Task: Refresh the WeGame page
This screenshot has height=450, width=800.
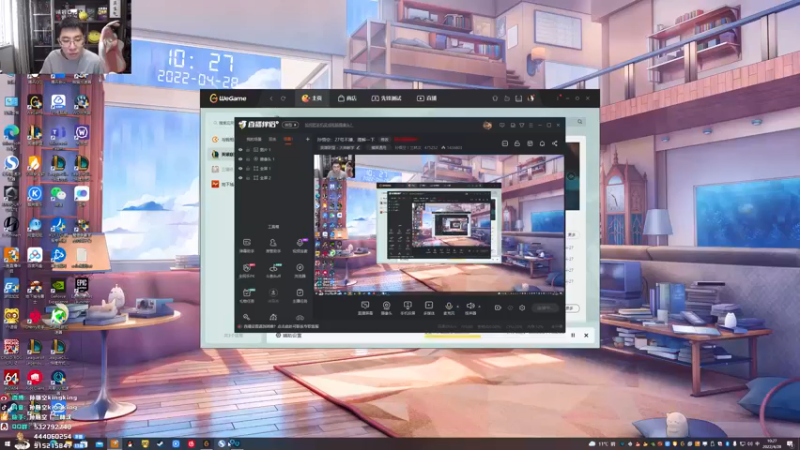Action: click(x=283, y=98)
